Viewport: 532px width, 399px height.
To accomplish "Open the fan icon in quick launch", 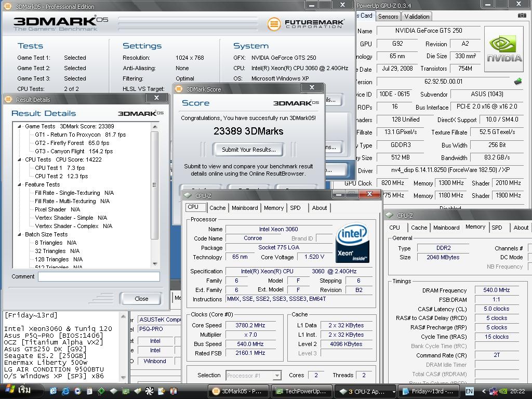I will [149, 391].
